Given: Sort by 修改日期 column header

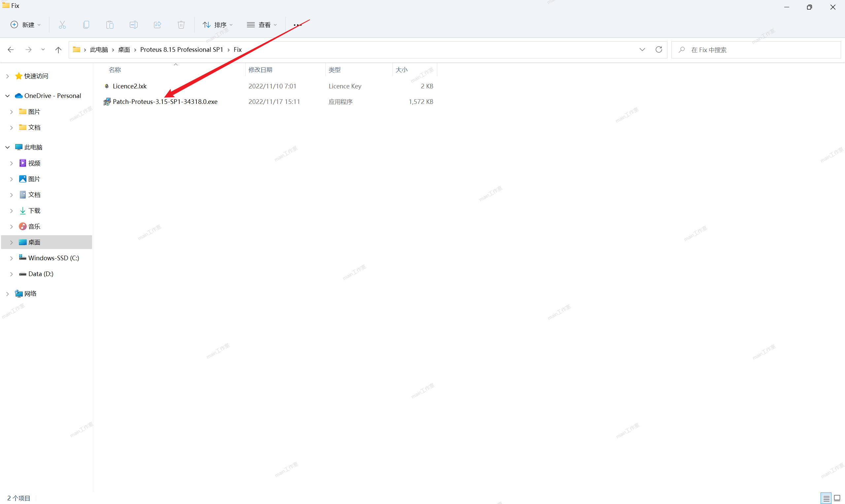Looking at the screenshot, I should click(x=260, y=70).
